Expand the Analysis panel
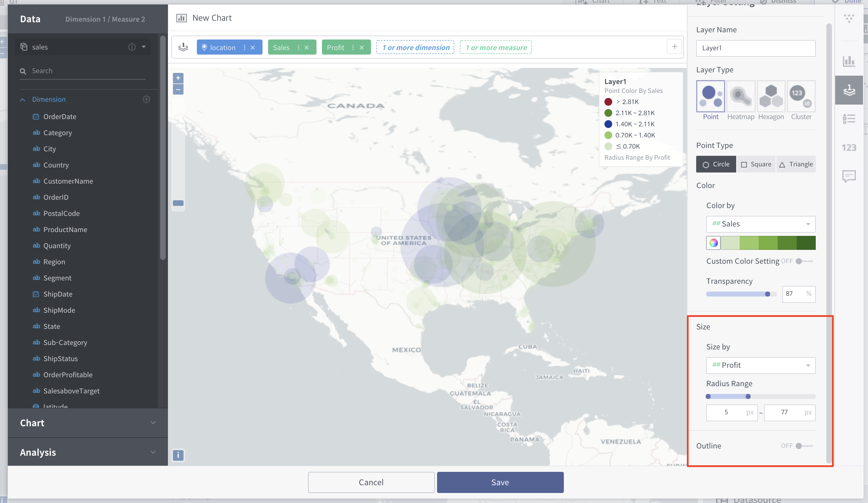This screenshot has width=868, height=503. tap(153, 452)
